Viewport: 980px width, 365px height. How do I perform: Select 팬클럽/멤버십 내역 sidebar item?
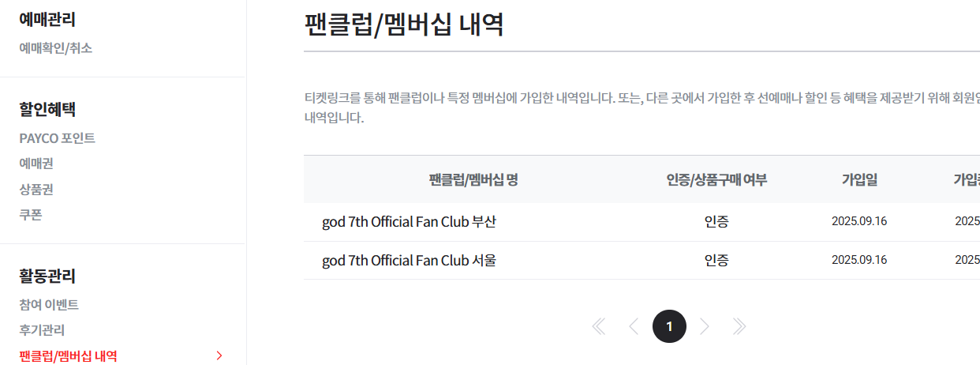click(x=68, y=356)
